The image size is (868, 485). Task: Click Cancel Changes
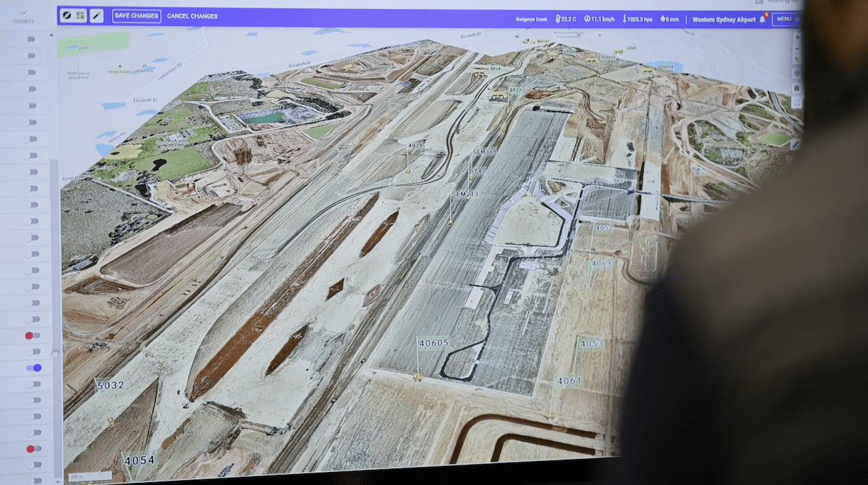click(192, 16)
